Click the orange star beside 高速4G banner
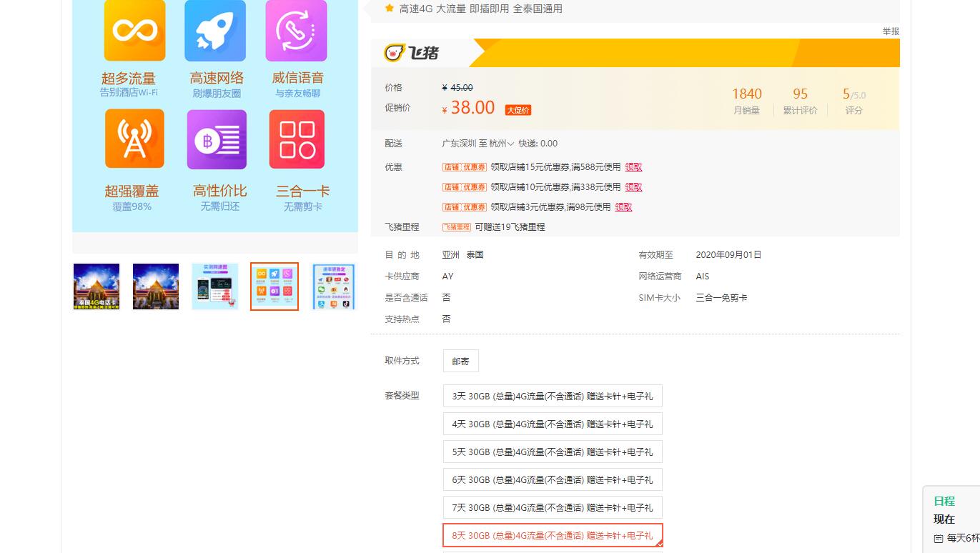980x553 pixels. coord(389,9)
